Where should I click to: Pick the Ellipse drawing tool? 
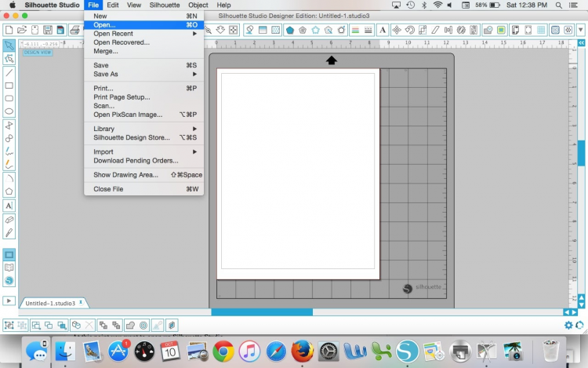pyautogui.click(x=9, y=111)
